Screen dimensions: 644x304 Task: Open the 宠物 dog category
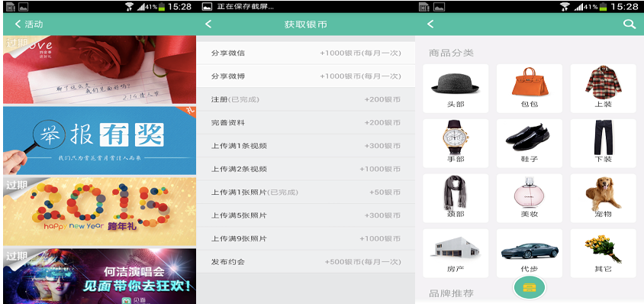pos(604,199)
